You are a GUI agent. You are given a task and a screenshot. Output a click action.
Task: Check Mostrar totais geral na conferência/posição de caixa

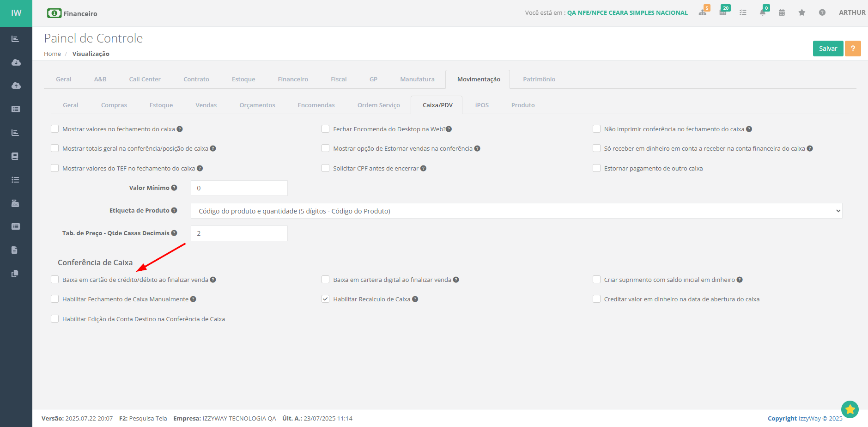(x=55, y=148)
